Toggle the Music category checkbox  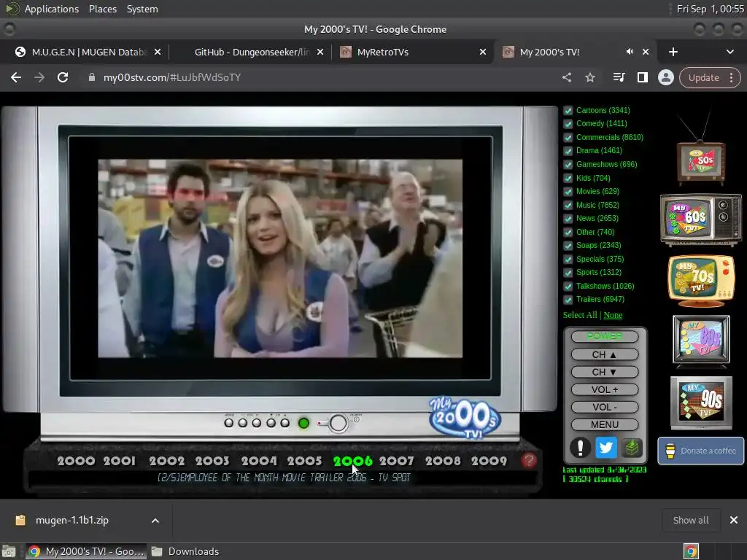pos(568,205)
